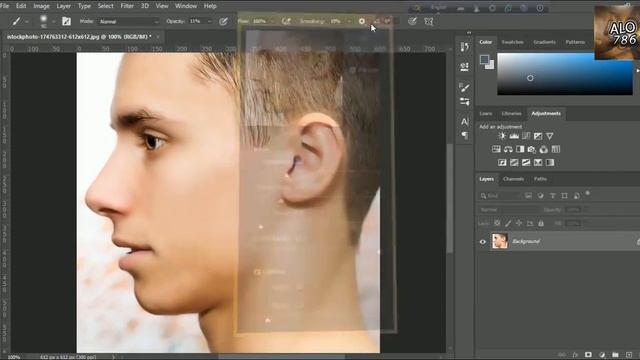Image resolution: width=640 pixels, height=360 pixels.
Task: Open the smoothing options gear
Action: pyautogui.click(x=362, y=21)
